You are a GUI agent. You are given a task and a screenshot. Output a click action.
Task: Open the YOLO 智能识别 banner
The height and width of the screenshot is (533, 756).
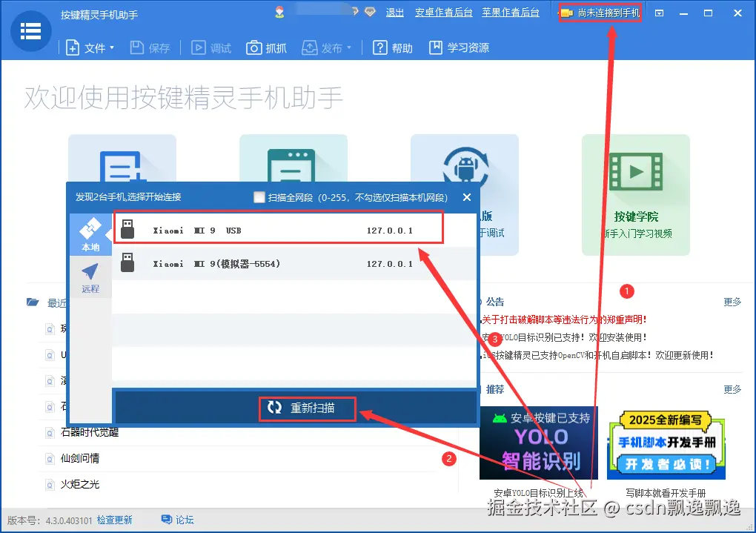[539, 443]
